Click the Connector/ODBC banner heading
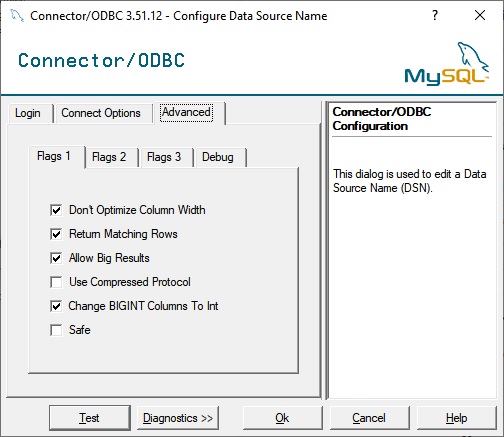This screenshot has height=437, width=504. coord(101,61)
